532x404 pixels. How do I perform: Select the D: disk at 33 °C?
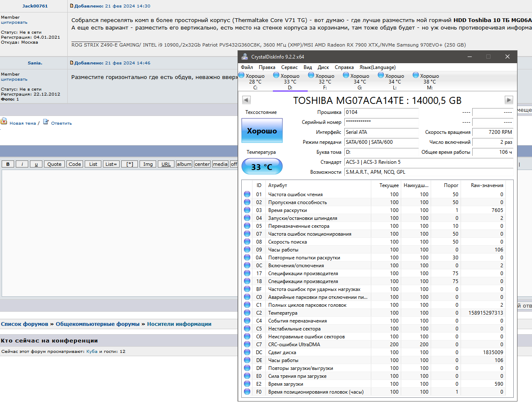point(290,81)
